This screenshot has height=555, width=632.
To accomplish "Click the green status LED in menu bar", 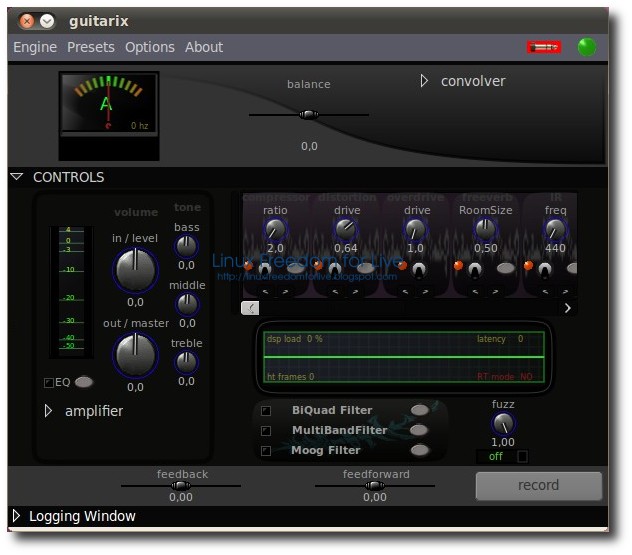I will click(587, 47).
